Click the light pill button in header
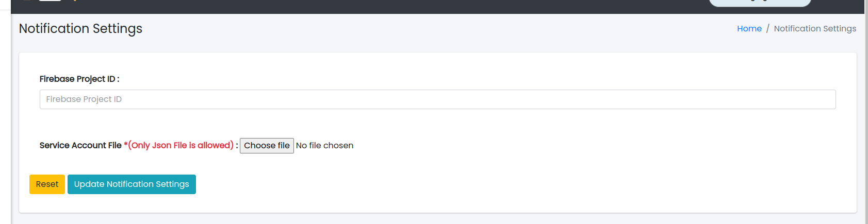 coord(760,3)
